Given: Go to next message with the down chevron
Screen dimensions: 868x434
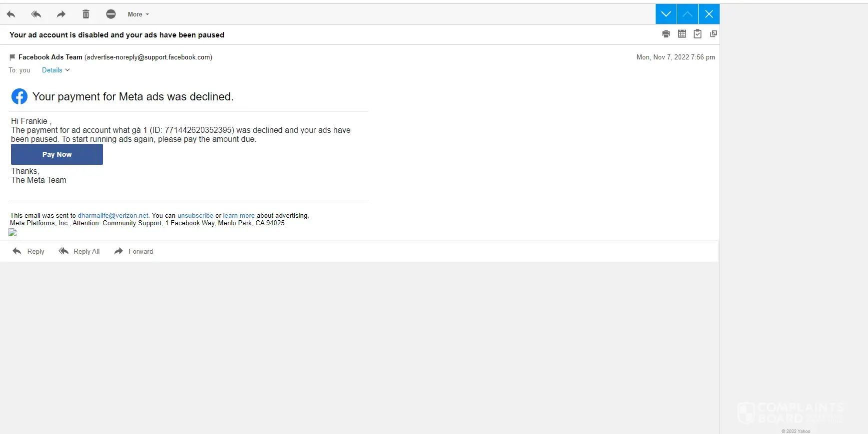Looking at the screenshot, I should [x=666, y=14].
